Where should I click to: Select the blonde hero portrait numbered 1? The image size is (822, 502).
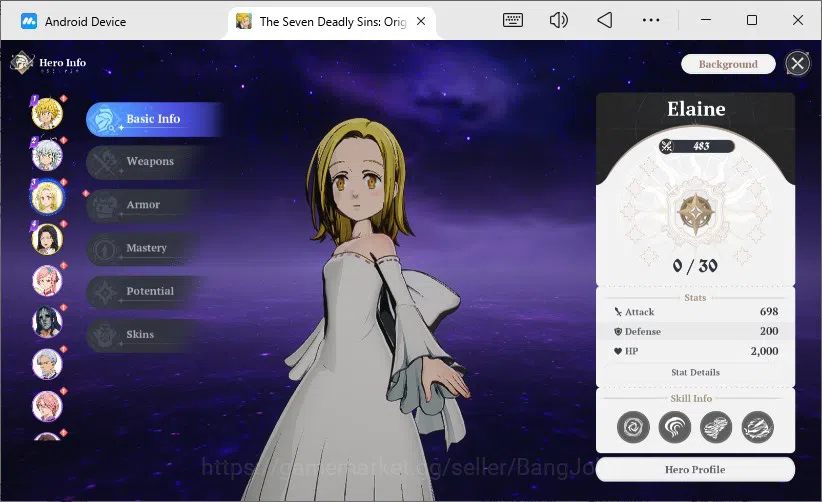47,113
